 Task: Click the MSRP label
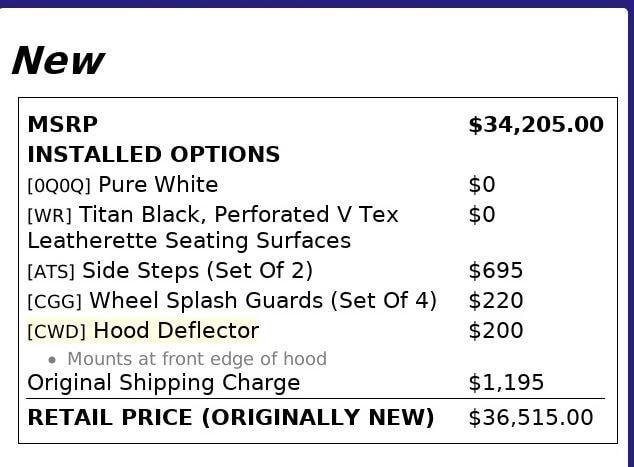point(62,125)
